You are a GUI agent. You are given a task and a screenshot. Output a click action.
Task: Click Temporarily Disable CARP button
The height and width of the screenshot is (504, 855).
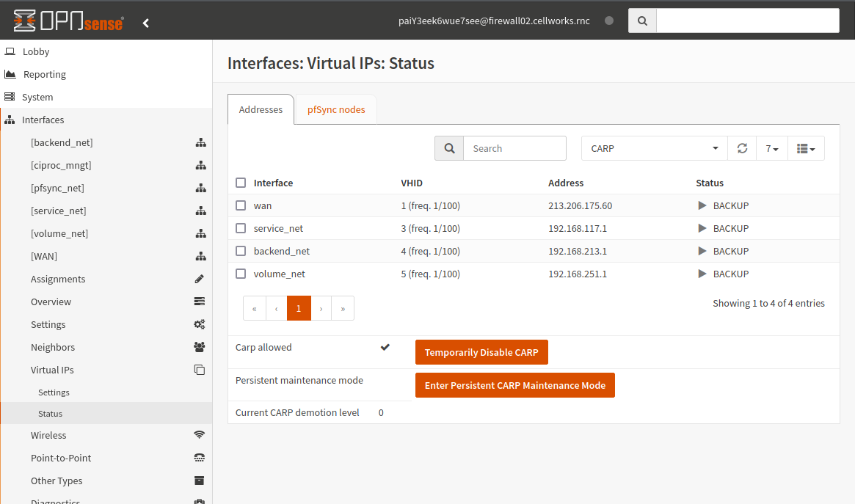[481, 352]
